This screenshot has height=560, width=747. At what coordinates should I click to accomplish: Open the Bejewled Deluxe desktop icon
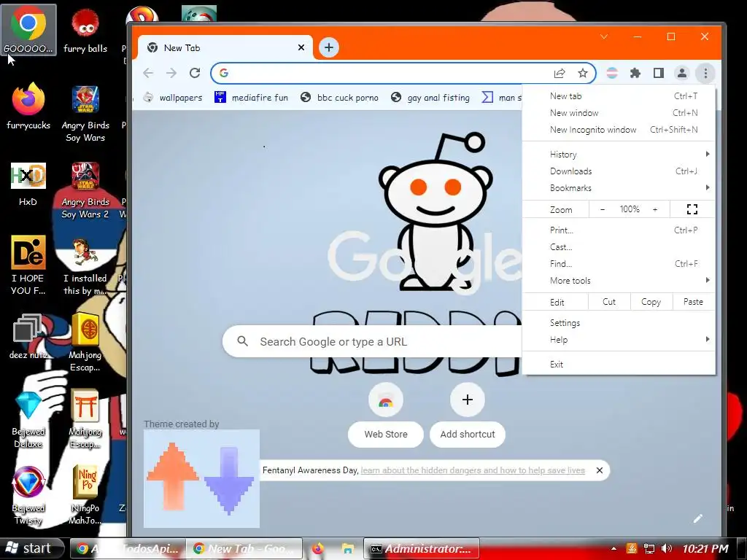(28, 420)
